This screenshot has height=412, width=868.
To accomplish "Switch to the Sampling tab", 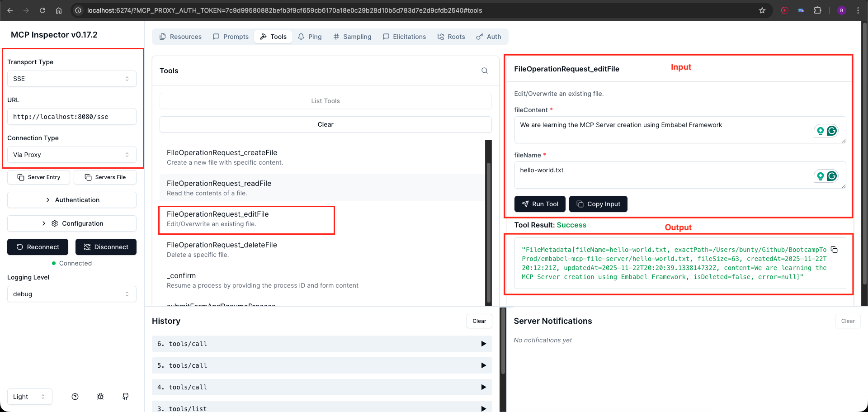I will click(352, 37).
